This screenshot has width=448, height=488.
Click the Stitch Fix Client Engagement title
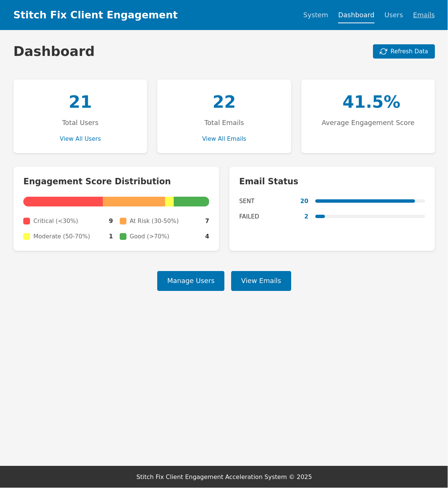(96, 15)
